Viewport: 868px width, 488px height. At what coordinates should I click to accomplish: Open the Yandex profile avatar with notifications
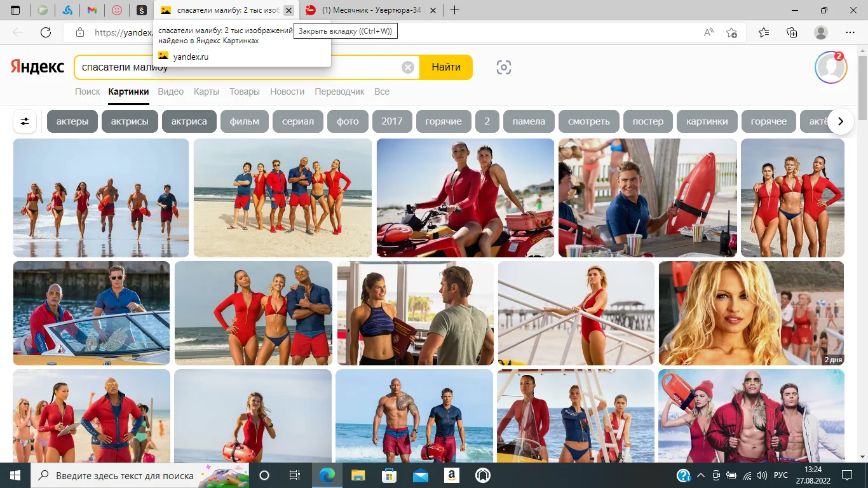pos(831,67)
